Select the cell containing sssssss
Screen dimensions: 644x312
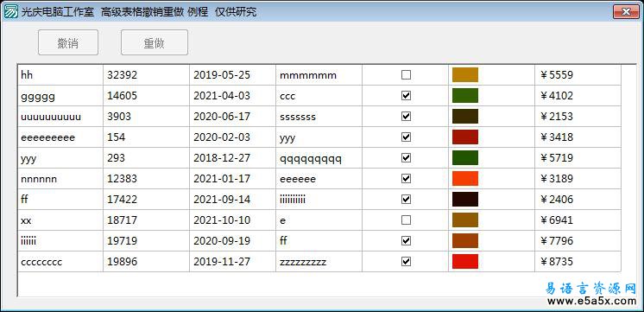coord(319,117)
